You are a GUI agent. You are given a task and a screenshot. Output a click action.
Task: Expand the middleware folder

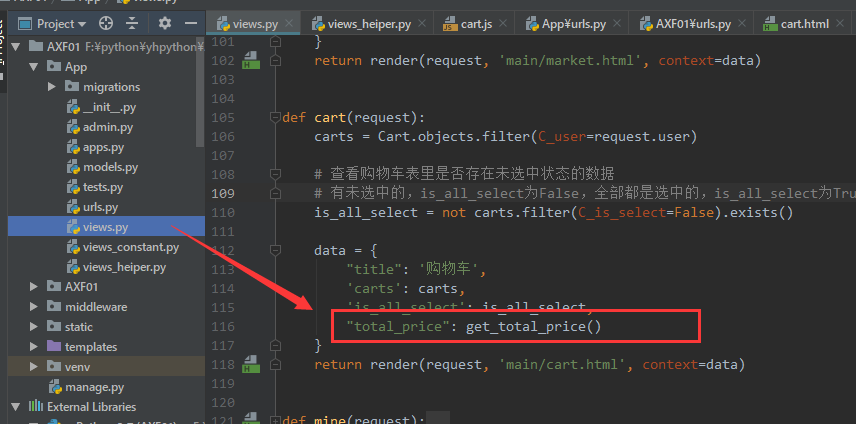click(34, 307)
